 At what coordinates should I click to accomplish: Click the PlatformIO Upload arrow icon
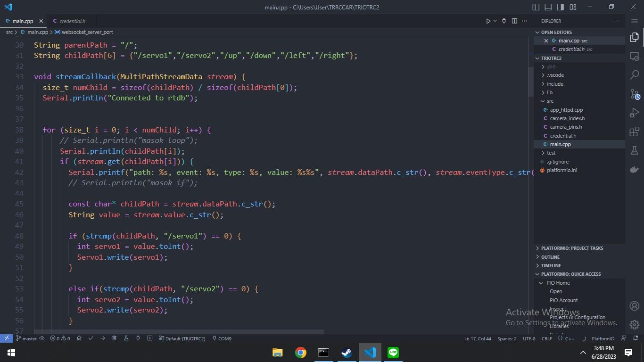point(103,338)
